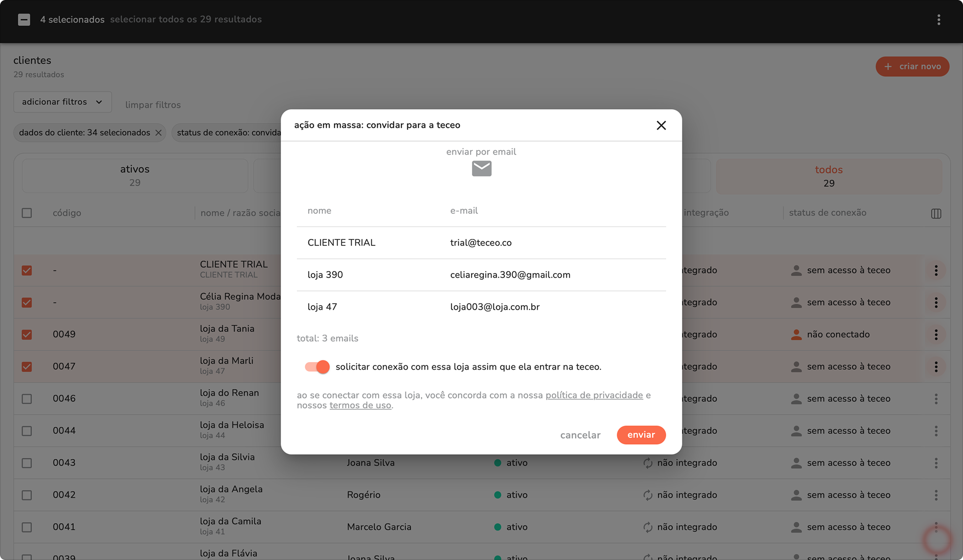The height and width of the screenshot is (560, 963).
Task: Click the deselect-all minus box in top bar
Action: 24,20
